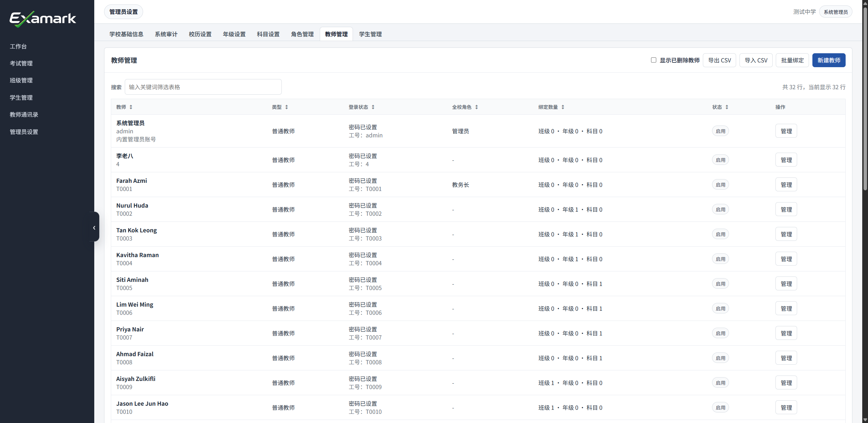Click the 内置管理员账号 note

click(x=136, y=139)
